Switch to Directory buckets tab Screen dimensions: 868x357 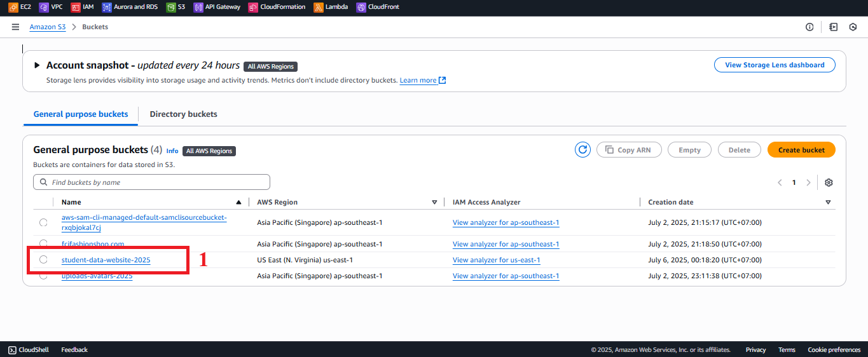(x=183, y=114)
